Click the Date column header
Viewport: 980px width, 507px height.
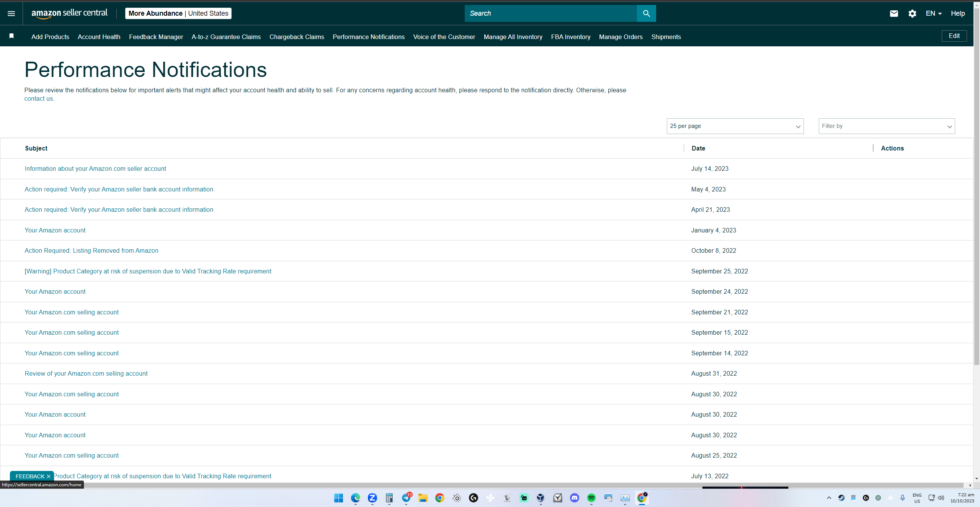coord(698,148)
